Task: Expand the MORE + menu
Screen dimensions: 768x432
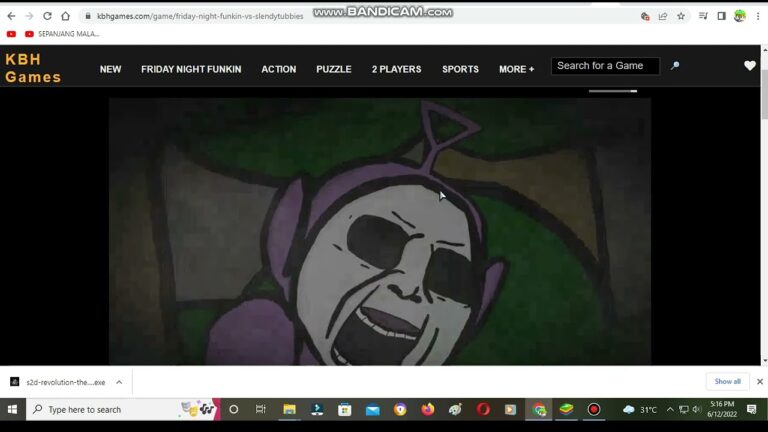Action: [516, 70]
